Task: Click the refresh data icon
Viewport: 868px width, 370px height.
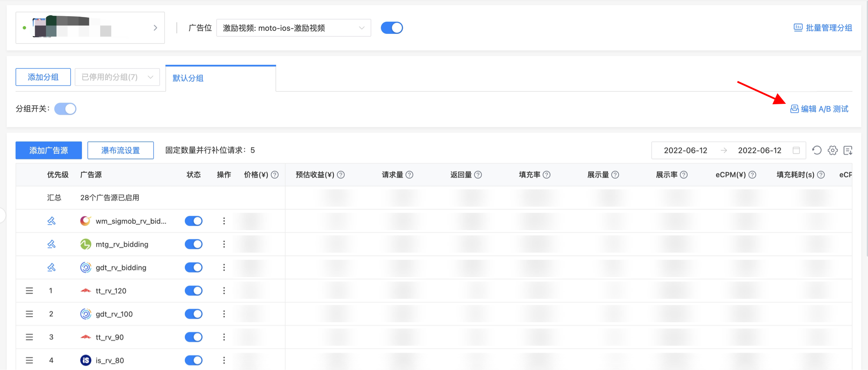Action: [817, 150]
